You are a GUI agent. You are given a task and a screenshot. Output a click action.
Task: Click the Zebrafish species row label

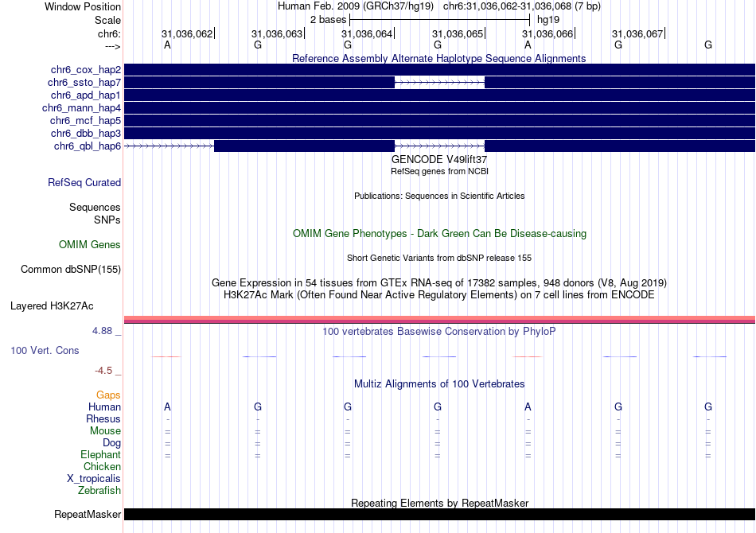[x=99, y=491]
